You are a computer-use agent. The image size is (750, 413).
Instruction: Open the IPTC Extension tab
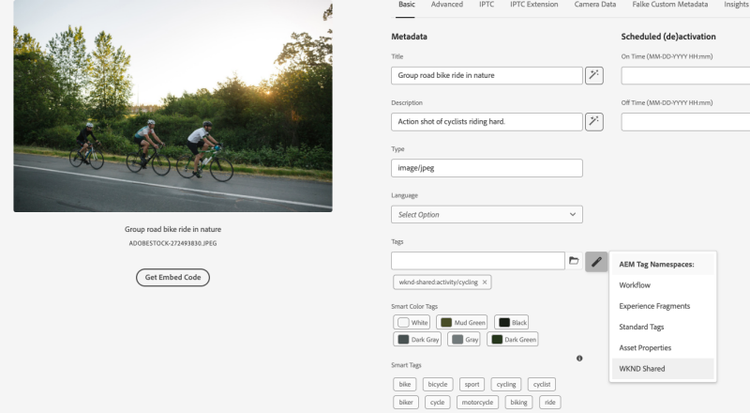[x=534, y=5]
